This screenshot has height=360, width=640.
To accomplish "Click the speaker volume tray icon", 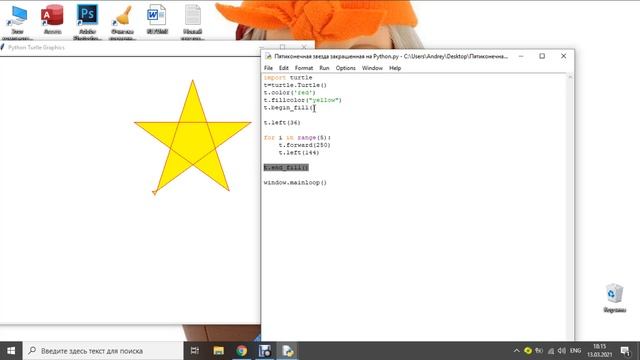I will pos(562,351).
